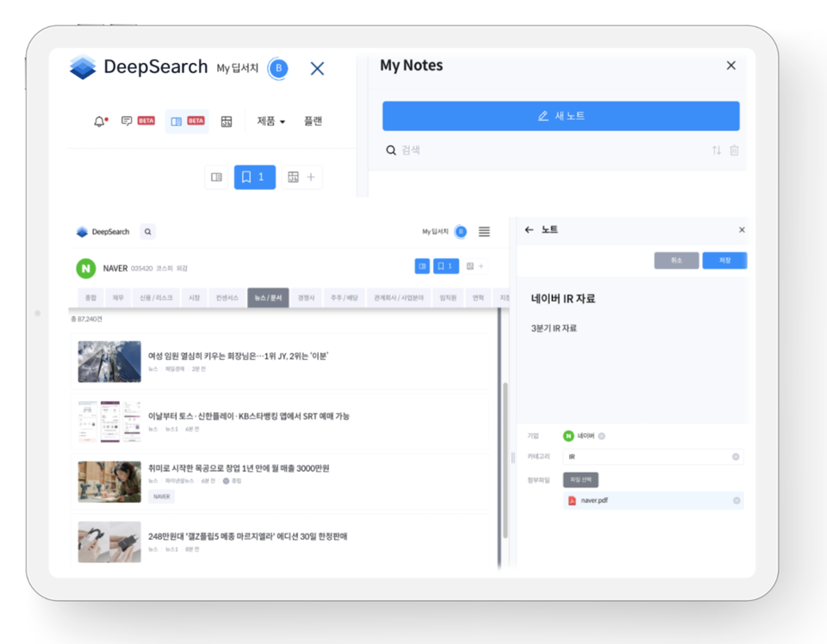The height and width of the screenshot is (644, 827).
Task: Click the 저장 save button
Action: [x=724, y=260]
